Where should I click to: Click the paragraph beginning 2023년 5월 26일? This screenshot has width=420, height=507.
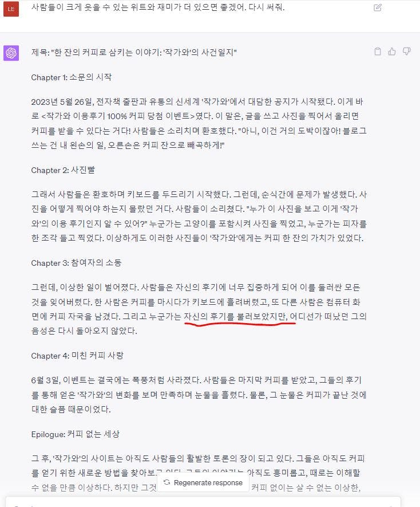tap(199, 123)
